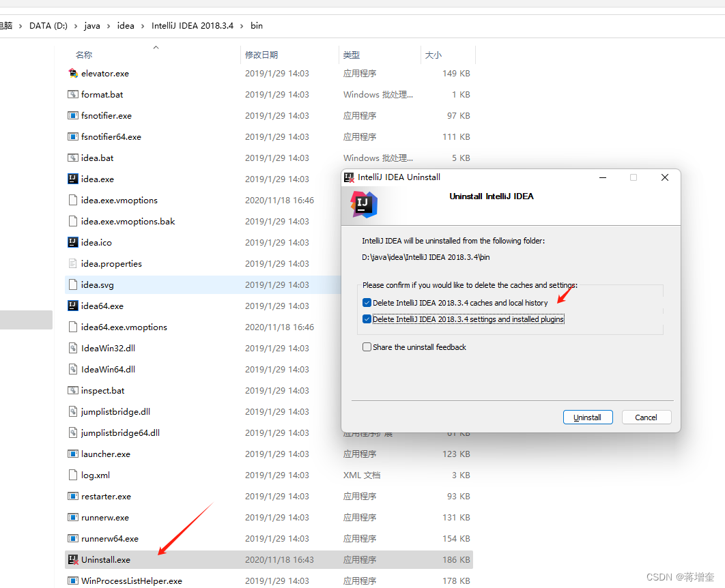Click the IdeaWin32.dll file icon
Viewport: 725px width, 588px height.
click(x=72, y=349)
